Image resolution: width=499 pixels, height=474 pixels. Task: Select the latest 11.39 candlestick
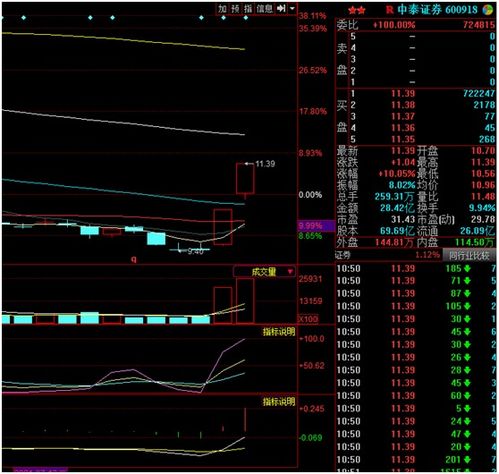[245, 179]
